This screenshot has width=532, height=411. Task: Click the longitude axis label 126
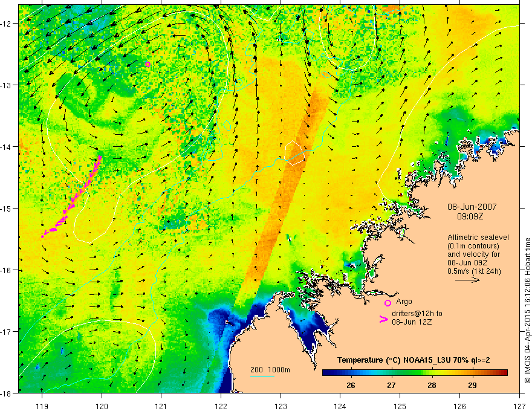pos(459,406)
